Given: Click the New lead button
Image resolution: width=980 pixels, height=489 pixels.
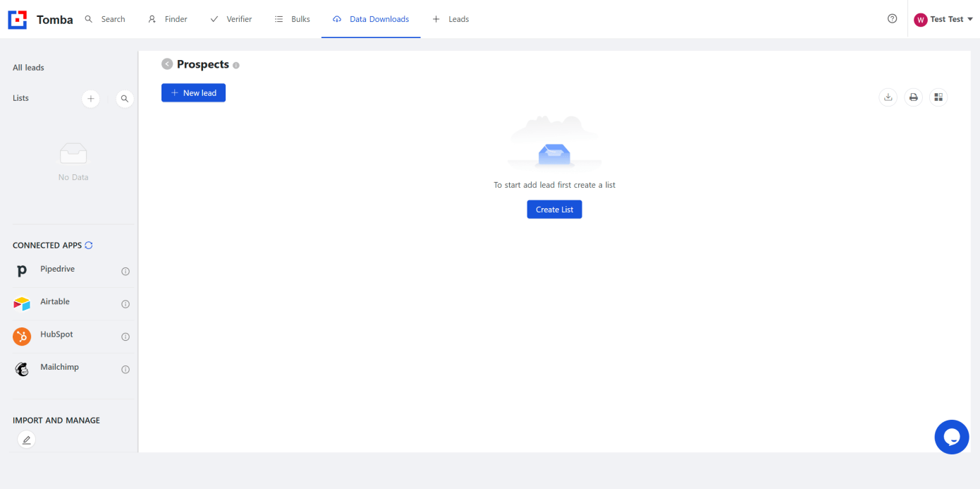Looking at the screenshot, I should (x=193, y=93).
